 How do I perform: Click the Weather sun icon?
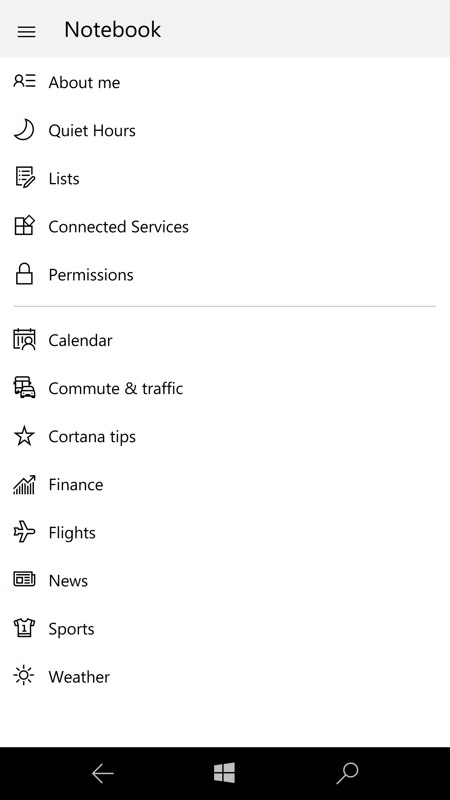tap(23, 676)
